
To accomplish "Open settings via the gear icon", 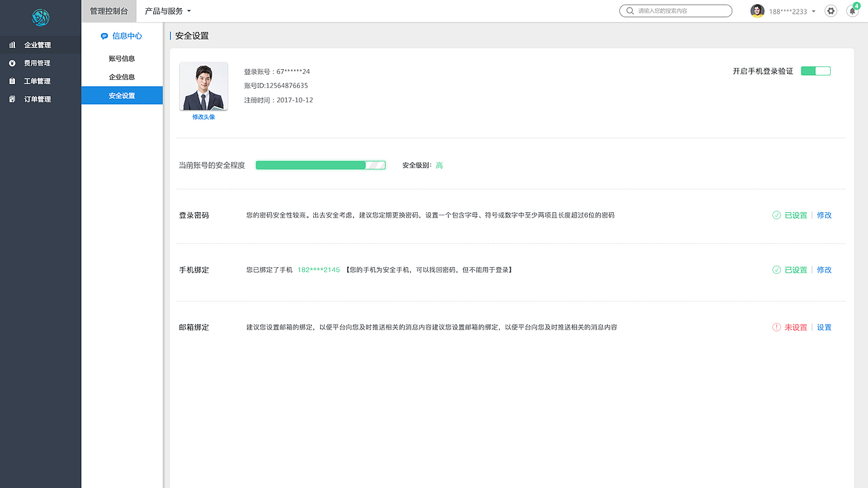I will click(831, 11).
